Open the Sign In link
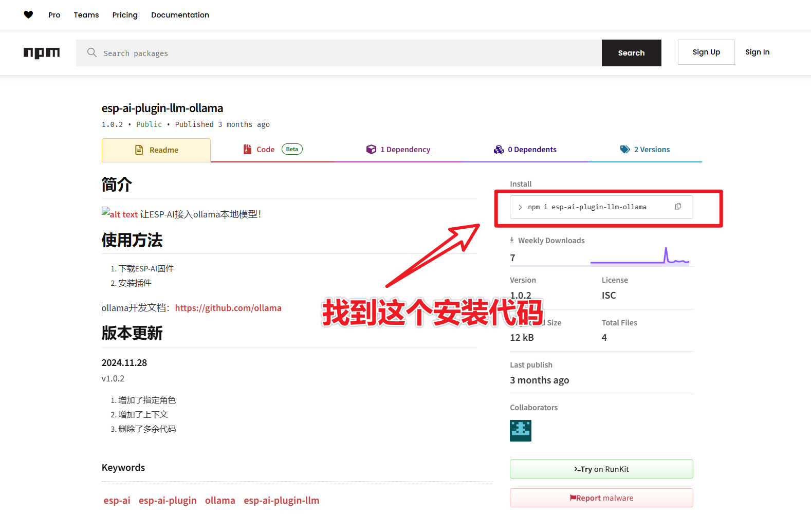 point(757,52)
